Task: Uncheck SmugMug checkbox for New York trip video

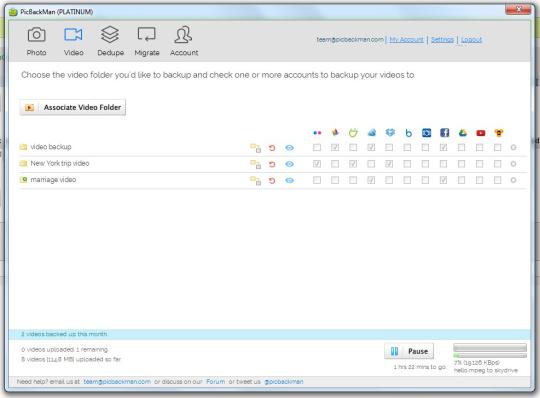Action: pyautogui.click(x=353, y=164)
